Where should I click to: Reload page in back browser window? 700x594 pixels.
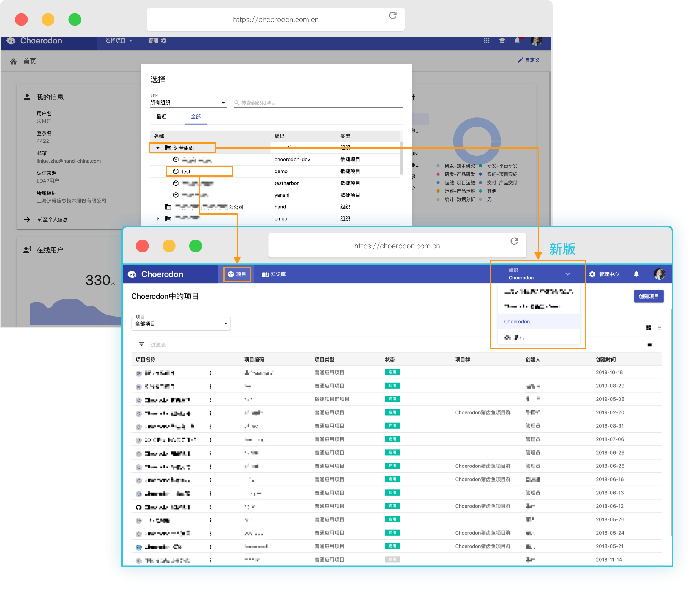pos(392,15)
